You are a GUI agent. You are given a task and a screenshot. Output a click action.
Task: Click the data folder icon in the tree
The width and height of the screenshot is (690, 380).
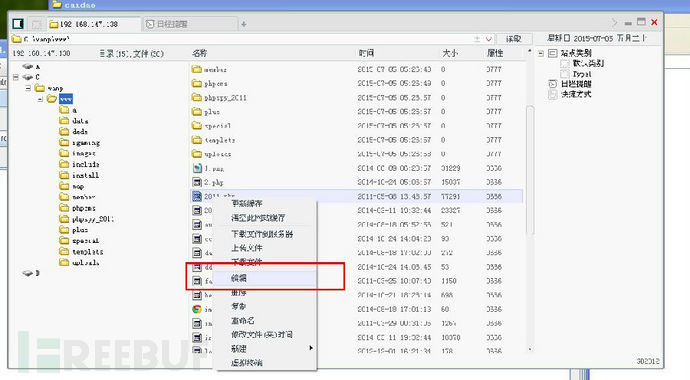(64, 120)
